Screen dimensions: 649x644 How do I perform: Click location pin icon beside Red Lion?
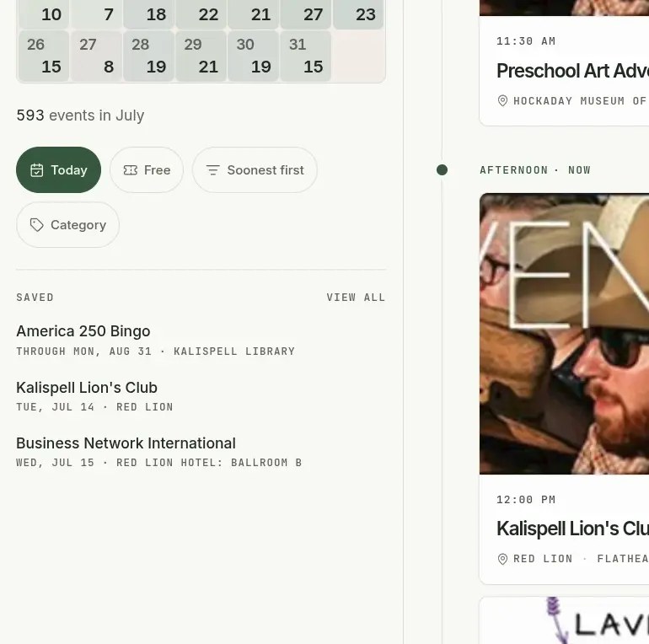click(x=502, y=559)
